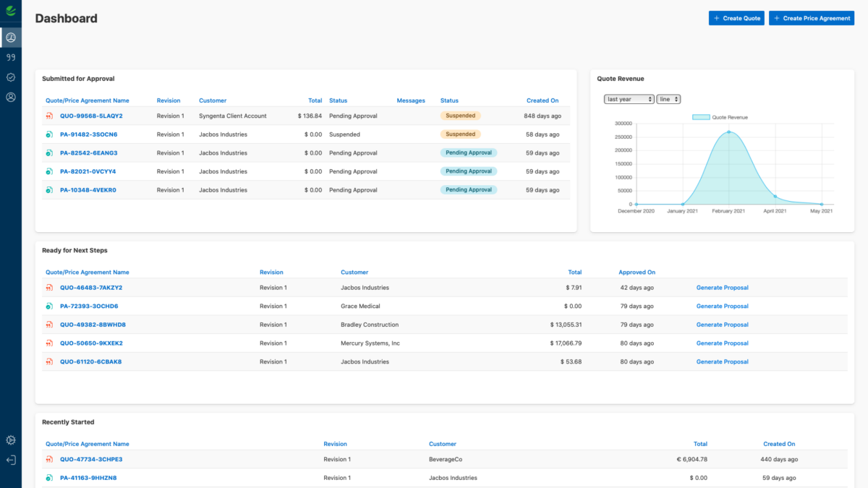Open Settings via the gear icon
This screenshot has height=488, width=868.
tap(11, 440)
